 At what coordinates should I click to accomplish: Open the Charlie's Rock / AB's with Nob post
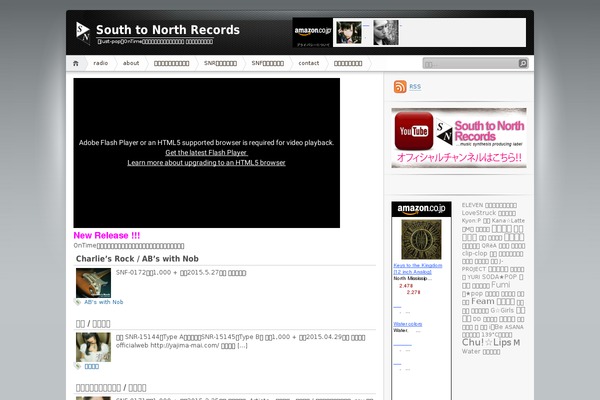point(137,259)
